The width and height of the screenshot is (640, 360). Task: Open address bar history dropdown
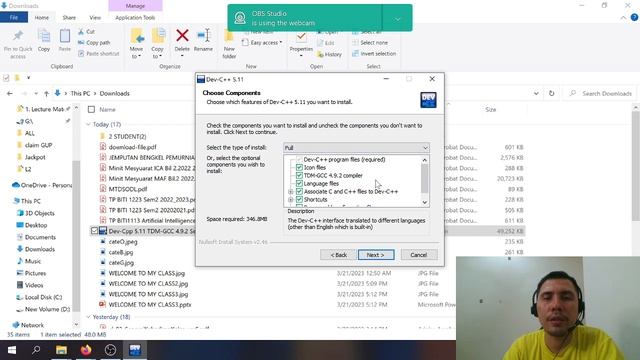click(536, 93)
